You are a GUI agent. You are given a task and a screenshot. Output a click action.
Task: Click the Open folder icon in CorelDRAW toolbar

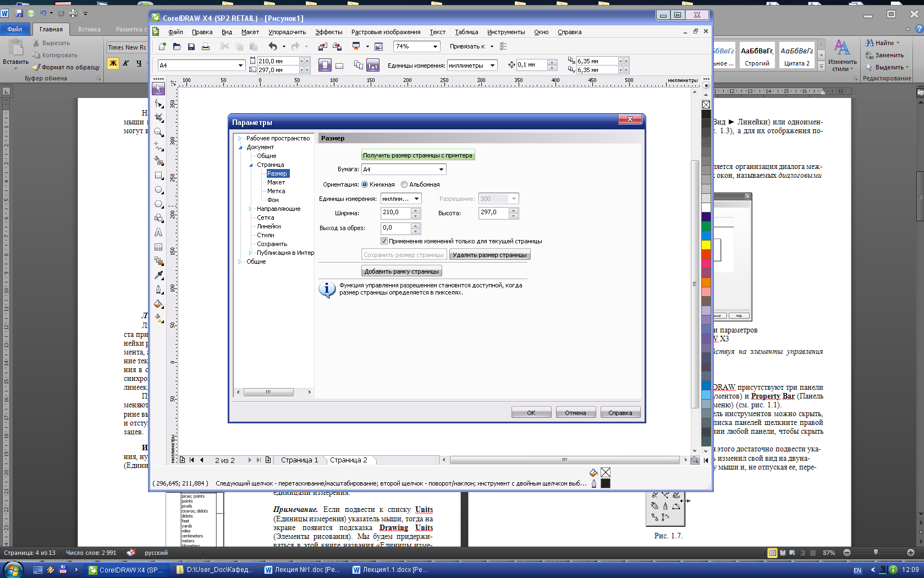coord(177,47)
